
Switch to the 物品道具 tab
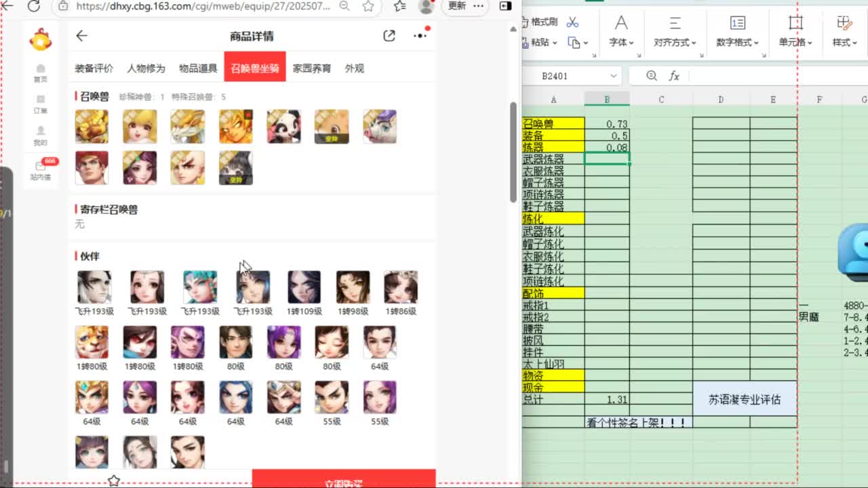[x=198, y=68]
